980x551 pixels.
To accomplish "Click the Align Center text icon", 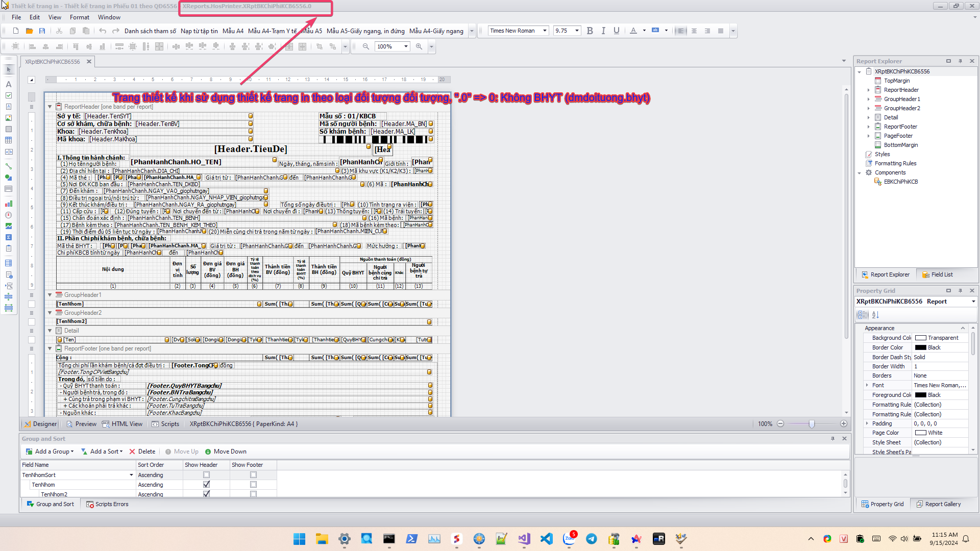I will tap(694, 31).
